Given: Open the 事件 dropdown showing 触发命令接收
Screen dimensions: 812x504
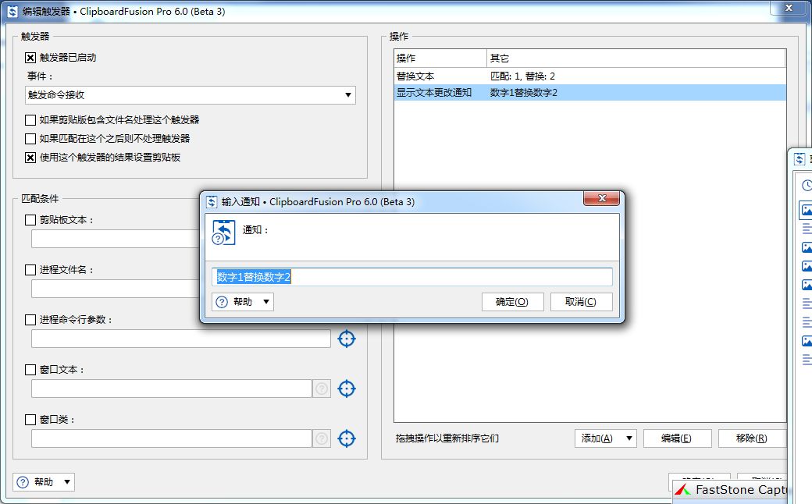Looking at the screenshot, I should 190,95.
